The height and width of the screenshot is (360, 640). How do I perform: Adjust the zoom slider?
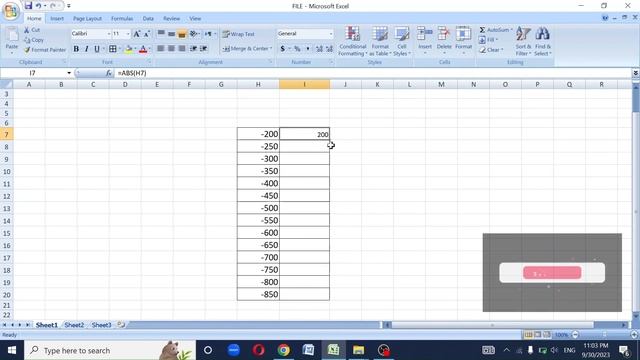coord(605,335)
